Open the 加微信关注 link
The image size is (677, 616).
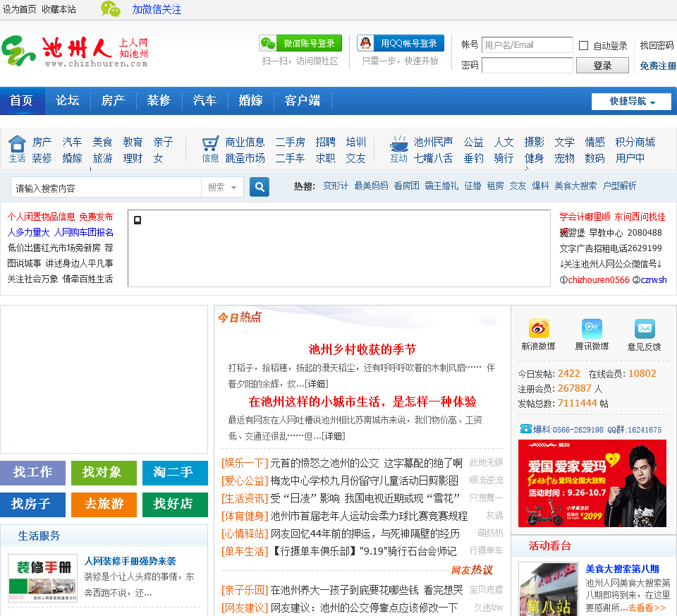click(157, 9)
